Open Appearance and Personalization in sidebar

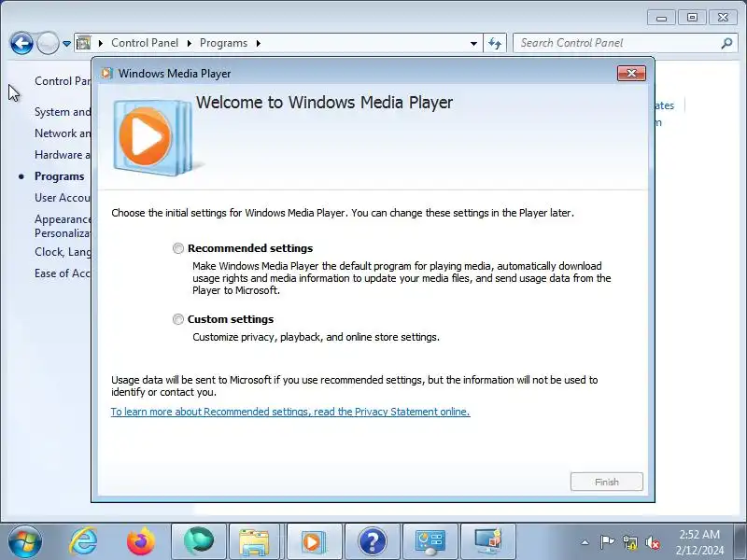[x=62, y=226]
